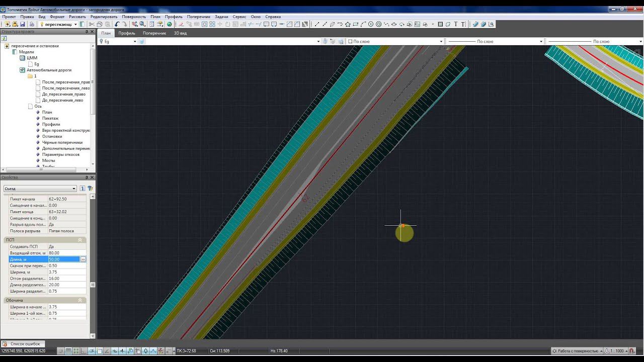Open the Рисовать menu
644x362 pixels.
pyautogui.click(x=77, y=17)
